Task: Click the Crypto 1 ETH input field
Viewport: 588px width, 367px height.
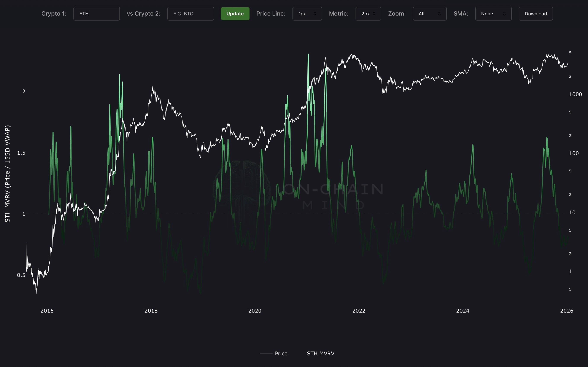Action: [x=96, y=14]
